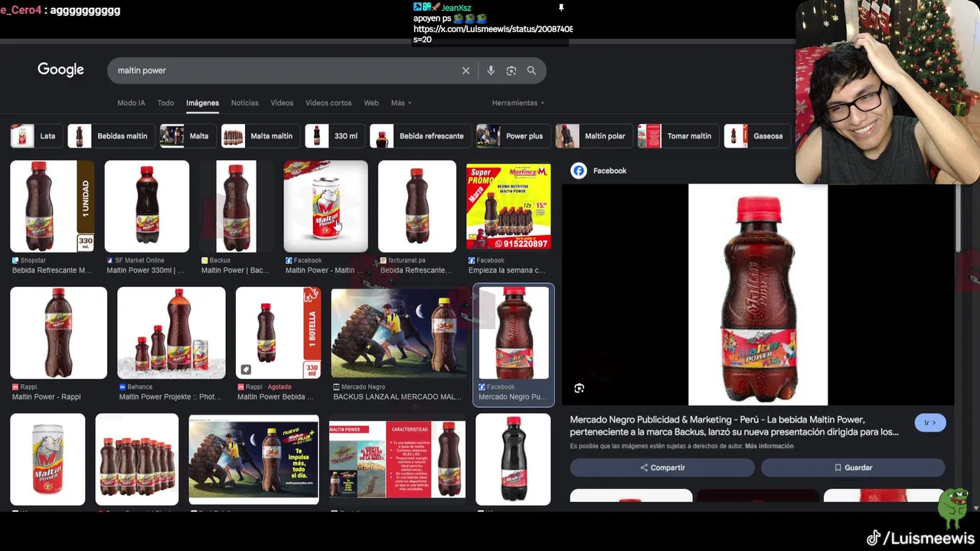Select the Power plus filter chip

pos(512,136)
